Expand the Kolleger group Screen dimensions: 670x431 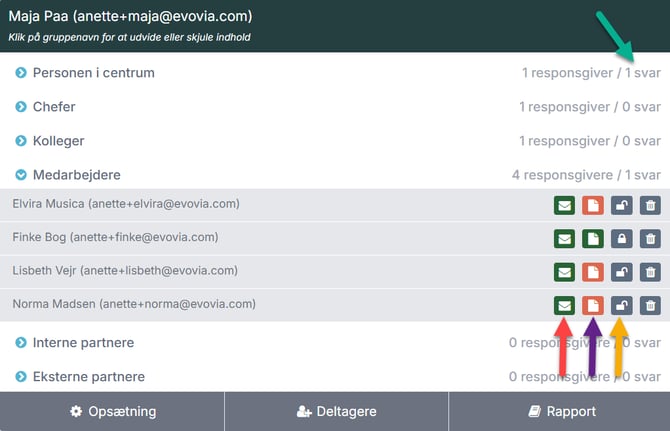pyautogui.click(x=58, y=141)
